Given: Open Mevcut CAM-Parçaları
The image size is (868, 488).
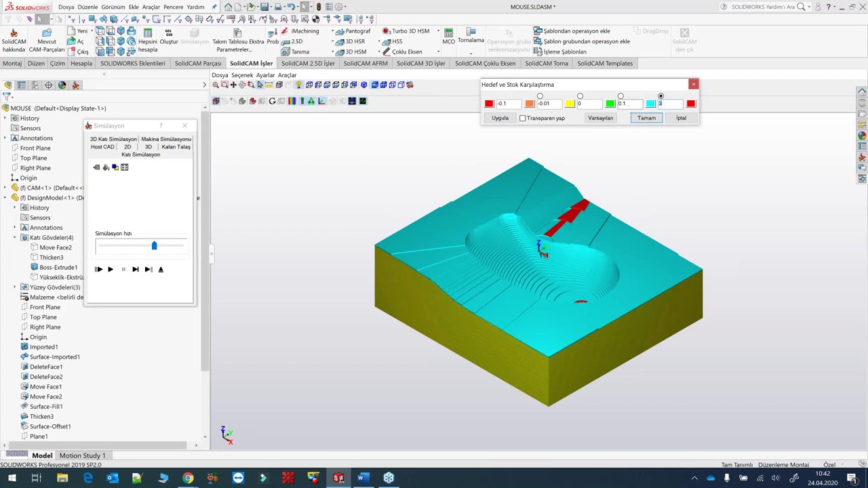Looking at the screenshot, I should [x=47, y=41].
